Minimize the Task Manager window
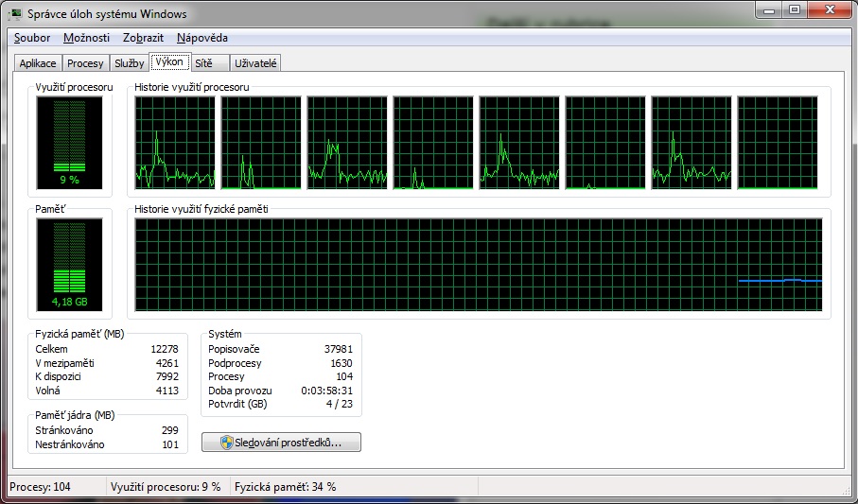858x504 pixels. 769,9
